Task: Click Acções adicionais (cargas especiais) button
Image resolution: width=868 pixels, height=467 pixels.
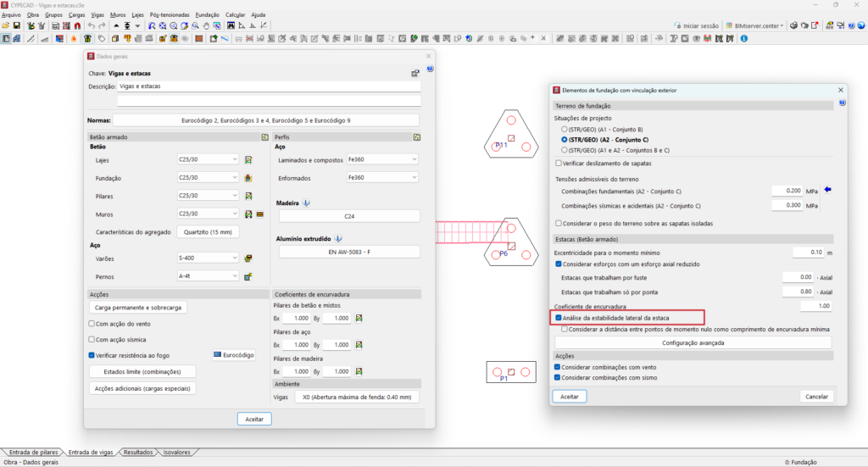Action: 142,388
